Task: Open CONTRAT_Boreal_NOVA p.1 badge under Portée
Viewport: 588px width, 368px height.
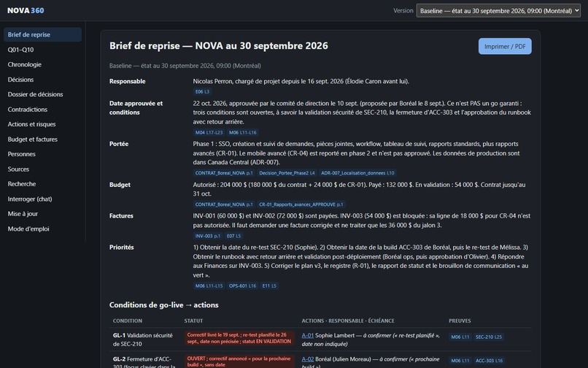Action: click(x=224, y=173)
